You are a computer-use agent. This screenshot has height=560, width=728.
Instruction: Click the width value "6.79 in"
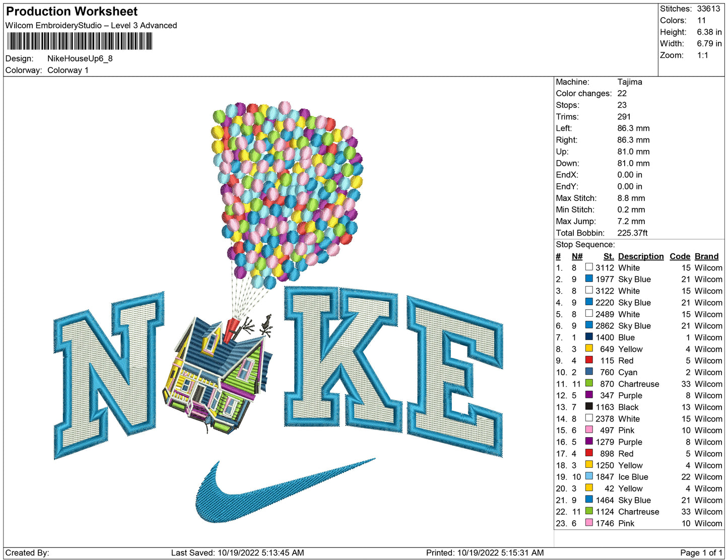[709, 43]
